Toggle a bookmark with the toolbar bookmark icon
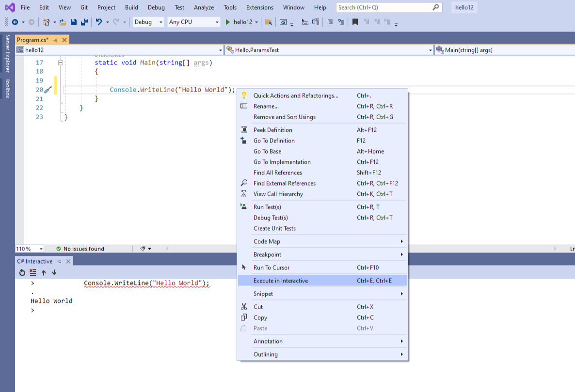Screen dimensions: 575x392 point(355,22)
